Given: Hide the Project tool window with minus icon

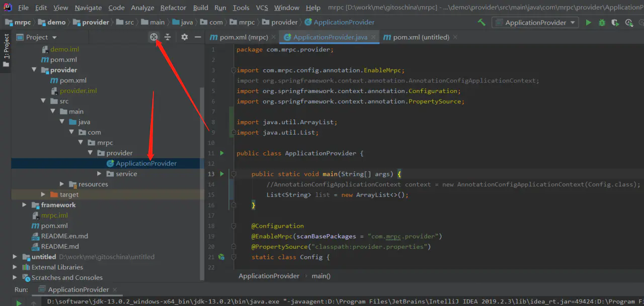Looking at the screenshot, I should click(198, 37).
